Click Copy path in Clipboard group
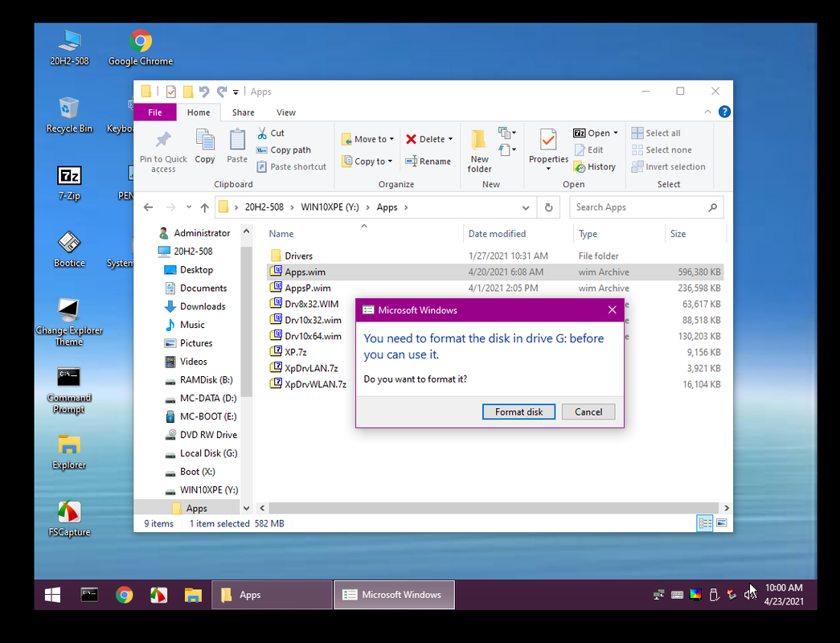 coord(284,150)
